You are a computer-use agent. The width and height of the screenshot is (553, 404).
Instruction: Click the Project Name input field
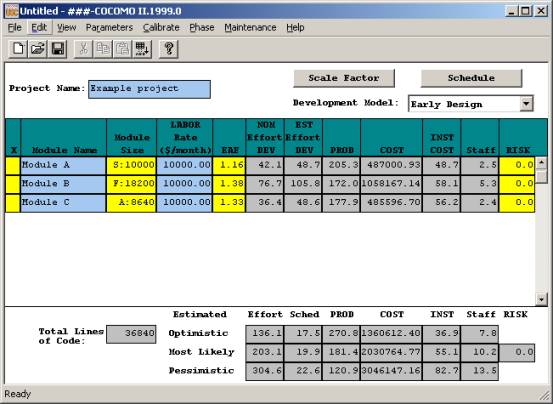tap(149, 89)
